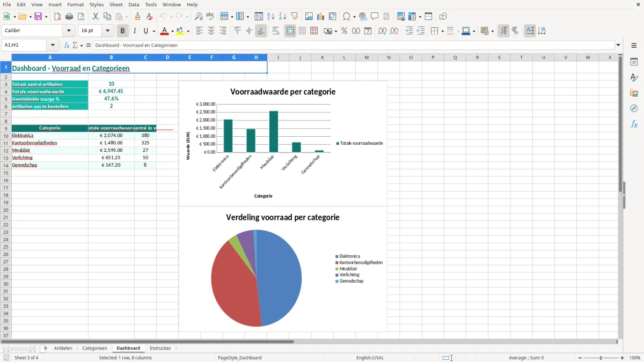Open Borders dropdown arrow

coord(442,31)
